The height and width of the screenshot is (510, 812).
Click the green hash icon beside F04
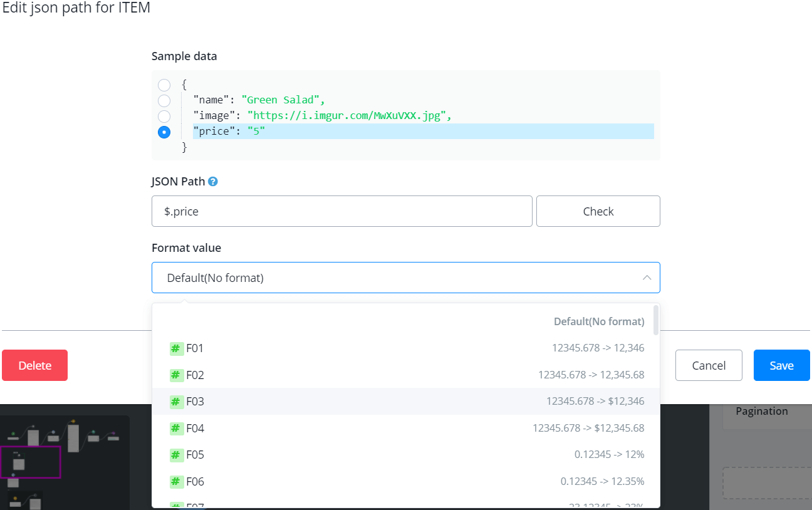(x=176, y=429)
